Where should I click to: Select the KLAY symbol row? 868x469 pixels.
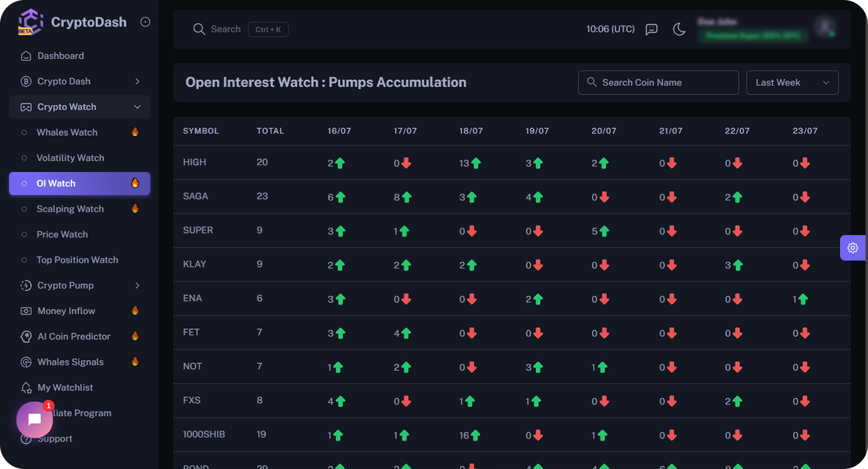click(x=512, y=265)
